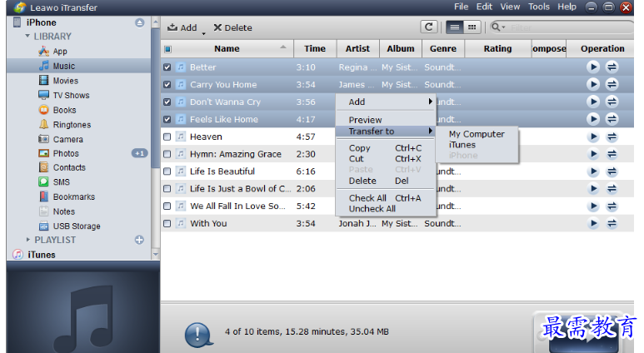644x353 pixels.
Task: Check the Hymn: Amazing Grace checkbox
Action: (x=167, y=154)
